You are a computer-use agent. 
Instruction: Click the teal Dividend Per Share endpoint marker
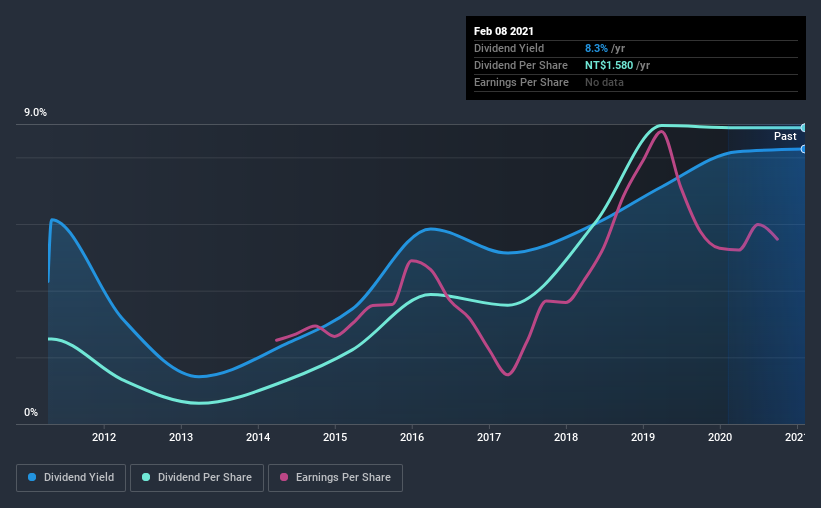click(x=803, y=128)
